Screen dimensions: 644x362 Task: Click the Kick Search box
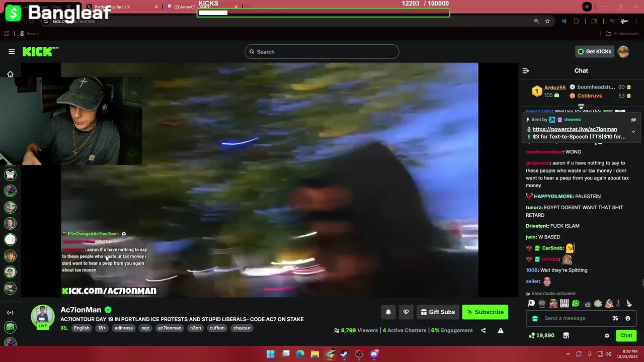322,52
